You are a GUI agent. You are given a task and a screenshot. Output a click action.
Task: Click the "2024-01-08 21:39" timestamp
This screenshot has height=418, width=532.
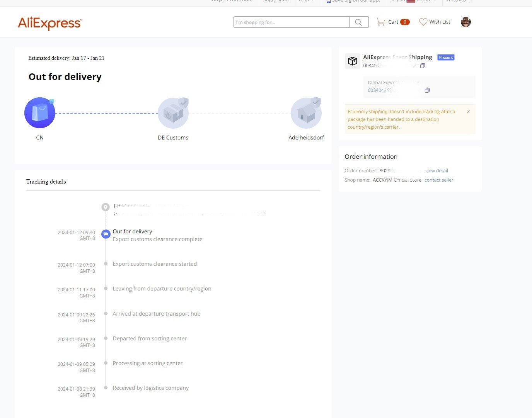pyautogui.click(x=76, y=389)
